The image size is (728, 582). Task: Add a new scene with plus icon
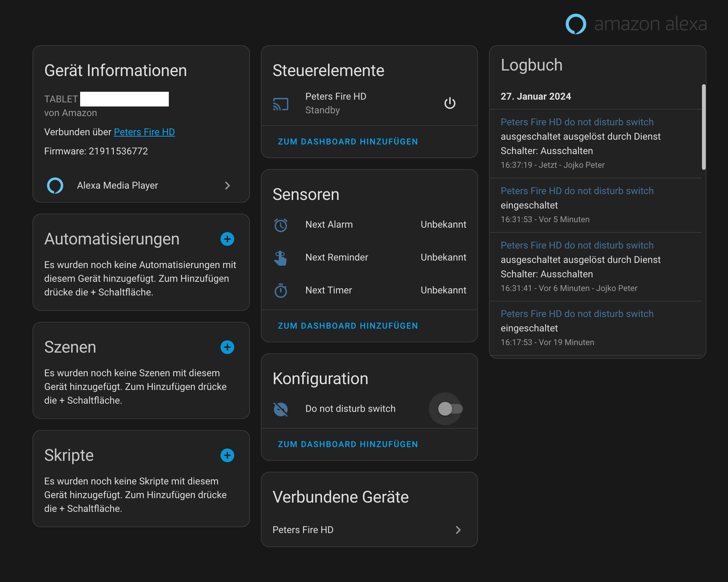pos(227,347)
